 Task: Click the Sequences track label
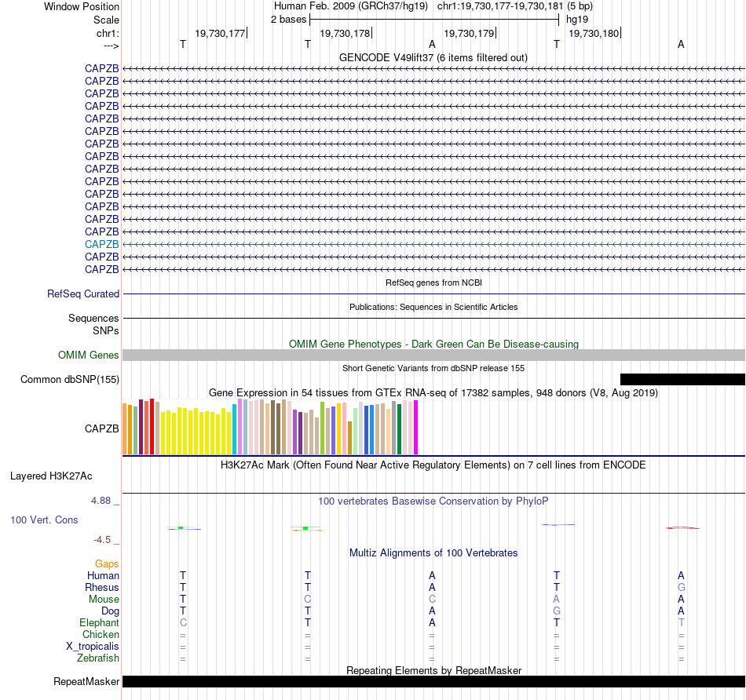93,318
